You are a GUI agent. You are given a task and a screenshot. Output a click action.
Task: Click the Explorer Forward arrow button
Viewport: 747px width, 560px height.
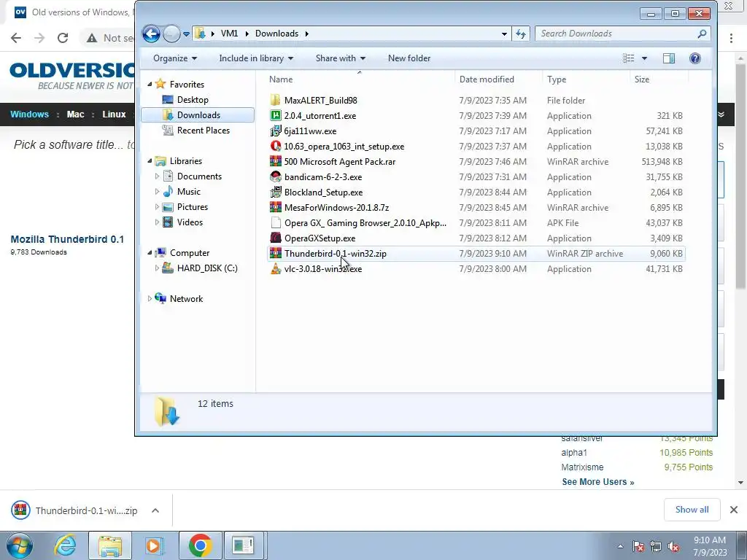click(x=171, y=34)
